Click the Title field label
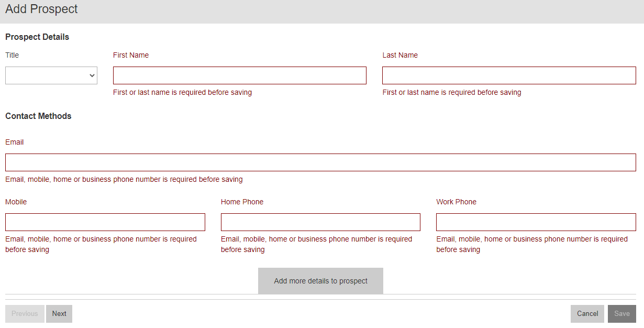The width and height of the screenshot is (644, 328). click(12, 55)
